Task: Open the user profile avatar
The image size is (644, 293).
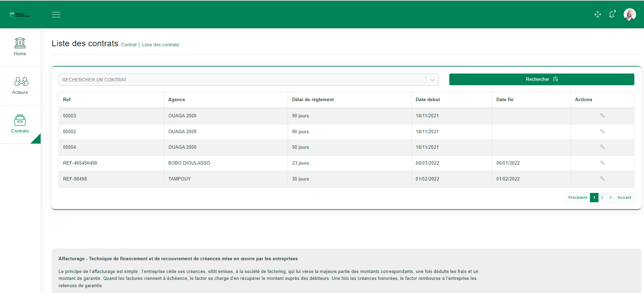Action: click(x=630, y=14)
